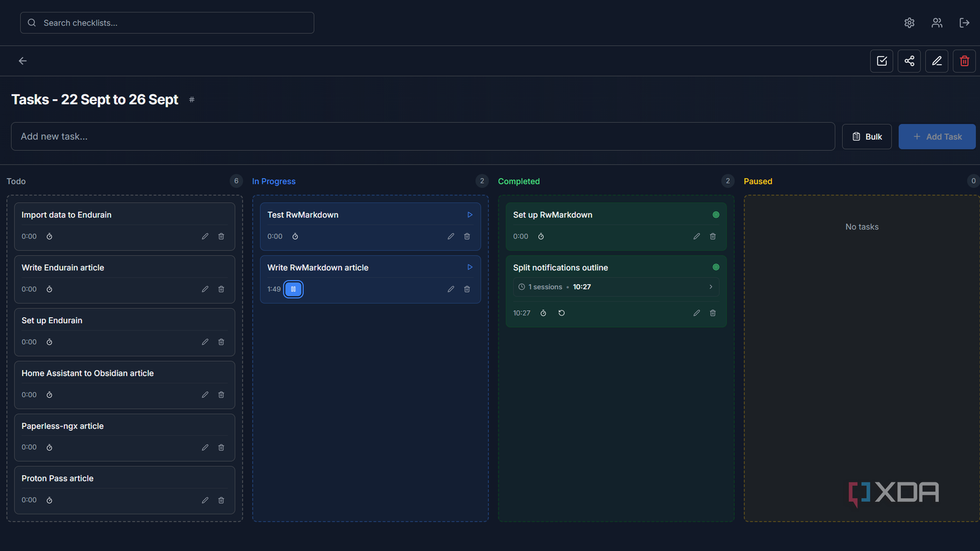
Task: Delete the Home Assistant to Obsidian article task
Action: (221, 395)
